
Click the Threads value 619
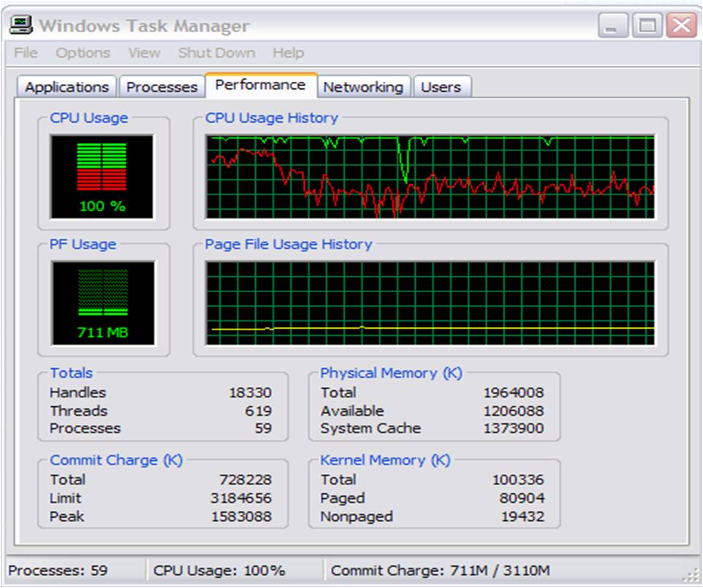click(258, 411)
